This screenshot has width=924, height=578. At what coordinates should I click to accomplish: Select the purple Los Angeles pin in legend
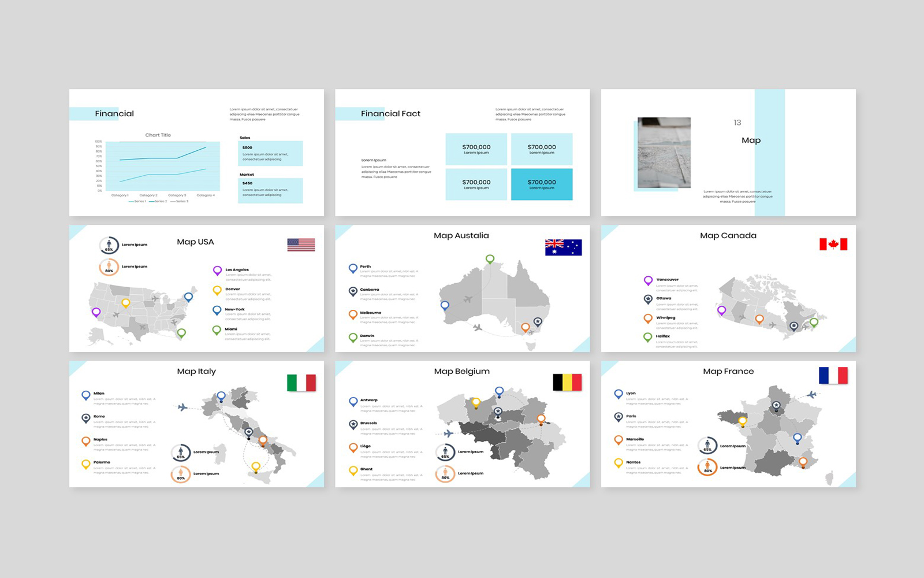(217, 271)
